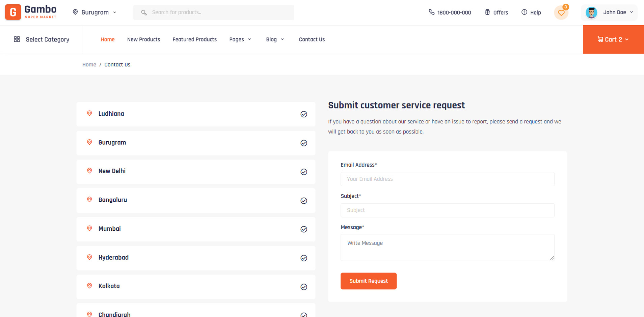Open Featured Products menu item
This screenshot has height=317, width=644.
coord(194,39)
